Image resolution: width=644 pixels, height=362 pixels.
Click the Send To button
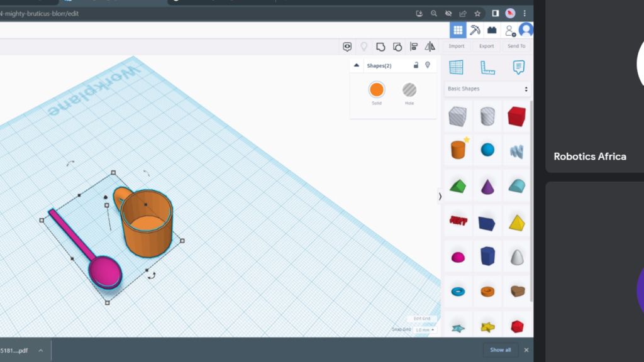pos(516,47)
